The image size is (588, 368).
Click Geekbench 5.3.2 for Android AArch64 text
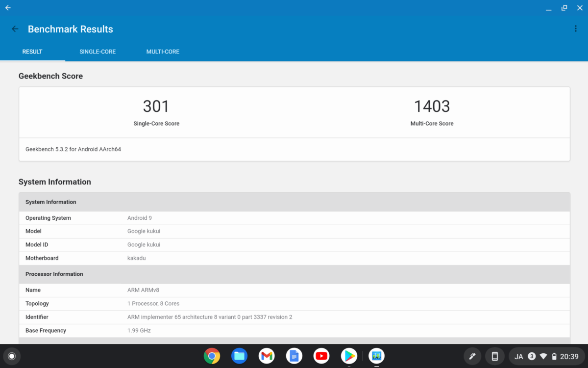click(73, 149)
